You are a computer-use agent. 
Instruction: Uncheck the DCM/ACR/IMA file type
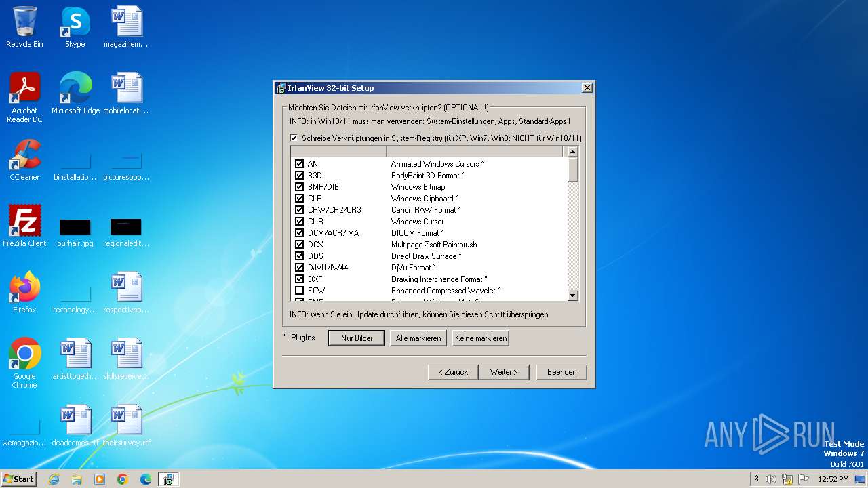[x=299, y=233]
